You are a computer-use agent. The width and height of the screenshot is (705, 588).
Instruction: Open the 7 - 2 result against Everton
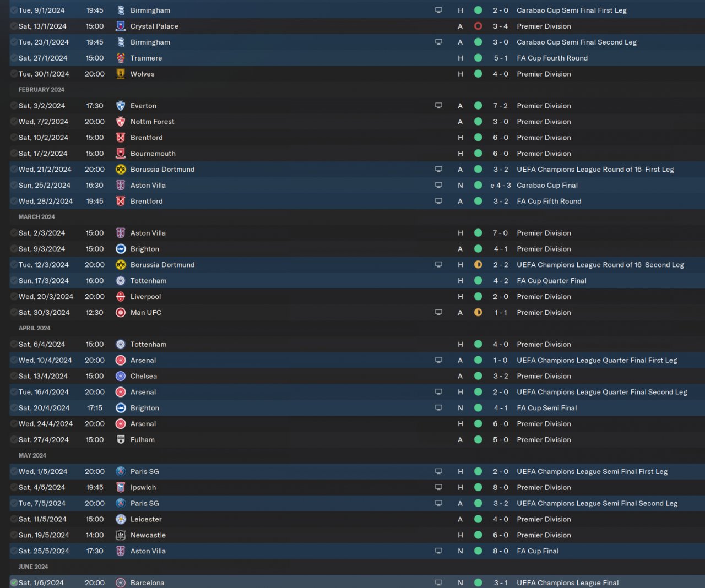pos(500,106)
